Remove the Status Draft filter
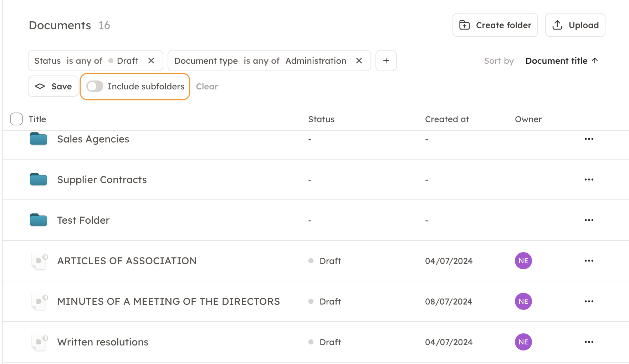This screenshot has width=629, height=364. coord(151,61)
